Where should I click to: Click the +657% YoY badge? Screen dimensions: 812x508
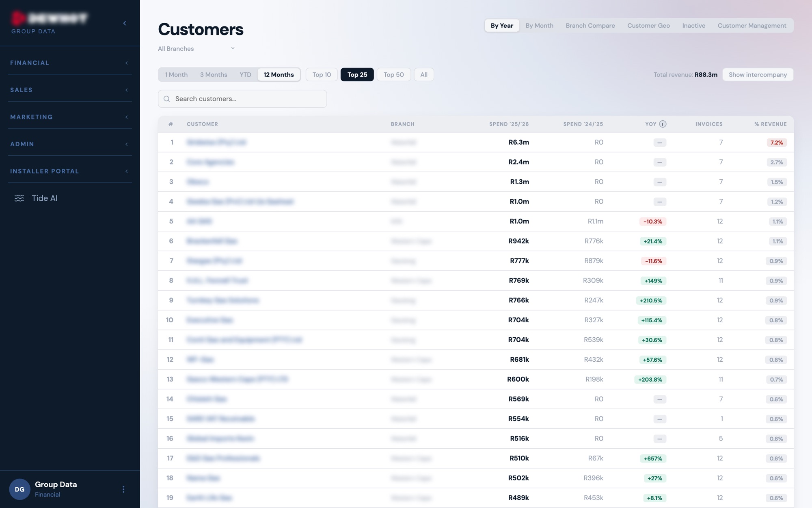[x=653, y=458]
